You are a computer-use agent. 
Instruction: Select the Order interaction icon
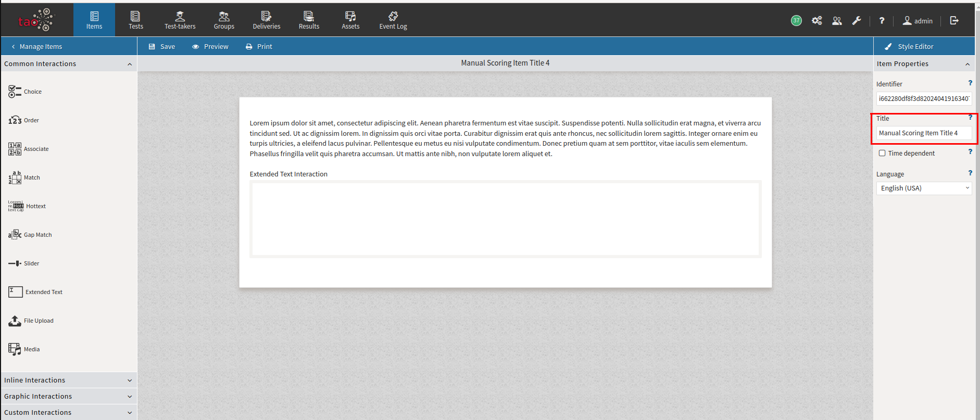[15, 120]
